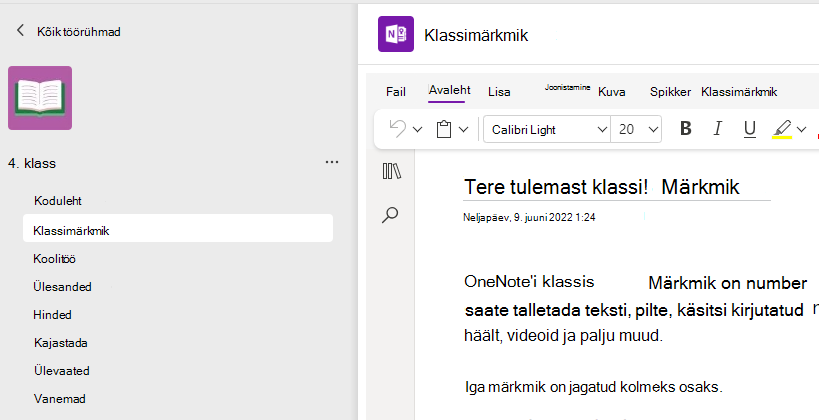The height and width of the screenshot is (420, 819).
Task: Click the 4. klass team name
Action: coord(32,163)
